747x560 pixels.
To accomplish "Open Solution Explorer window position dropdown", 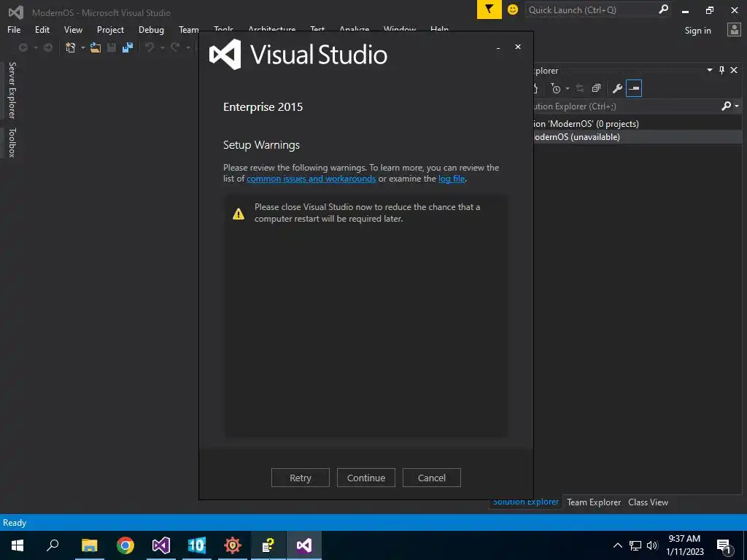I will (x=709, y=70).
